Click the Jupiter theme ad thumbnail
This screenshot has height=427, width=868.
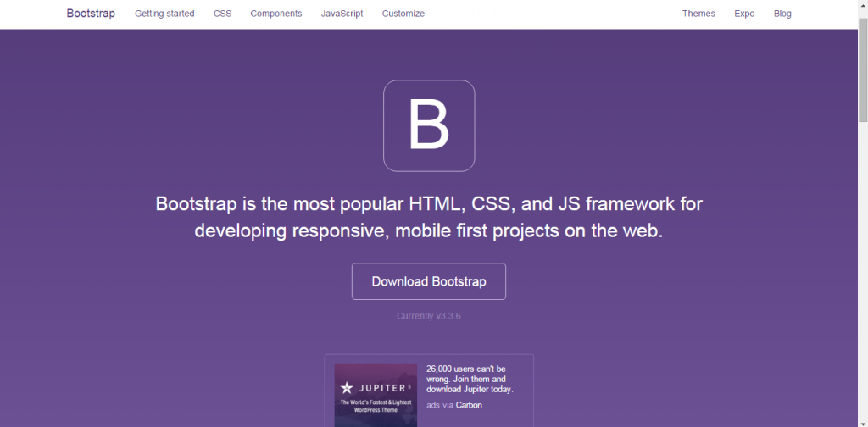click(x=376, y=395)
